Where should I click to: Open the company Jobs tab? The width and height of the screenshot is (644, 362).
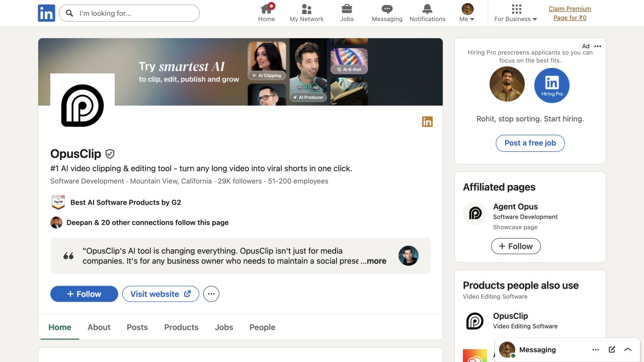click(224, 327)
